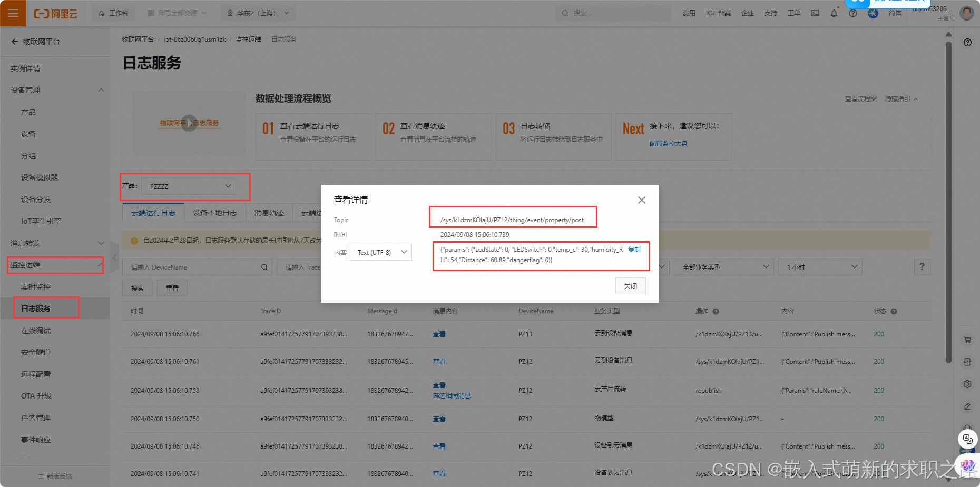
Task: Click 新版反馈 feedback at sidebar bottom
Action: pyautogui.click(x=55, y=476)
